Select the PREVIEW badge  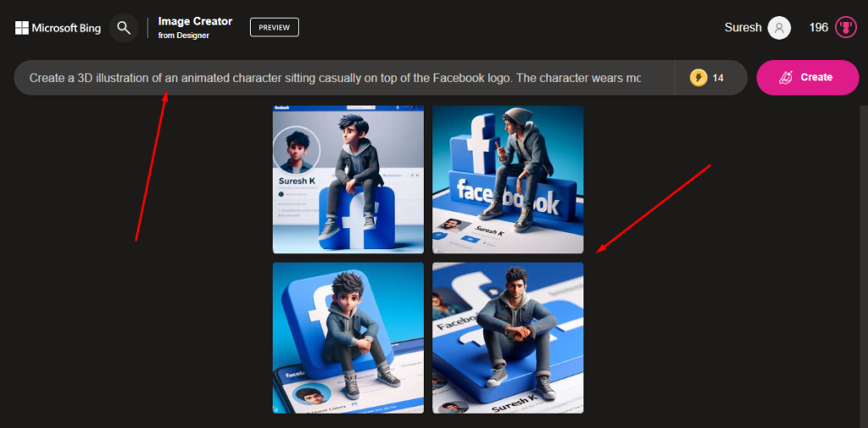(275, 27)
